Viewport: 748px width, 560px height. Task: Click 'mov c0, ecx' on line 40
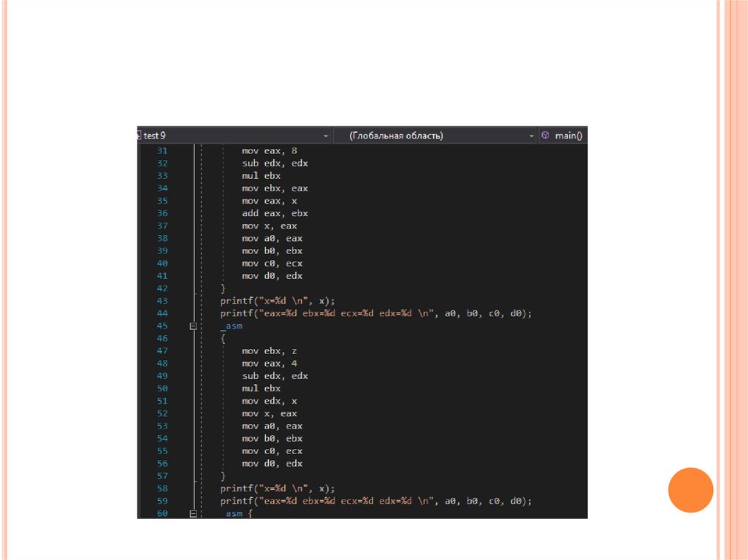pos(272,264)
